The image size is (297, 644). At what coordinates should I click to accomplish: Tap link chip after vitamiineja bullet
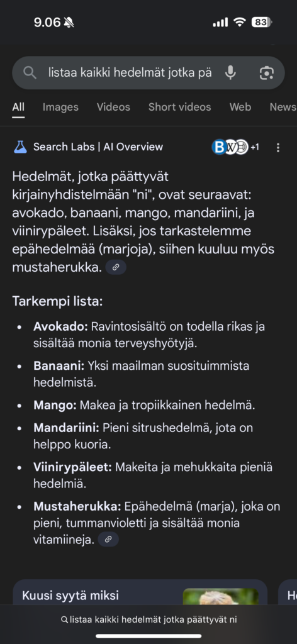pos(108,539)
